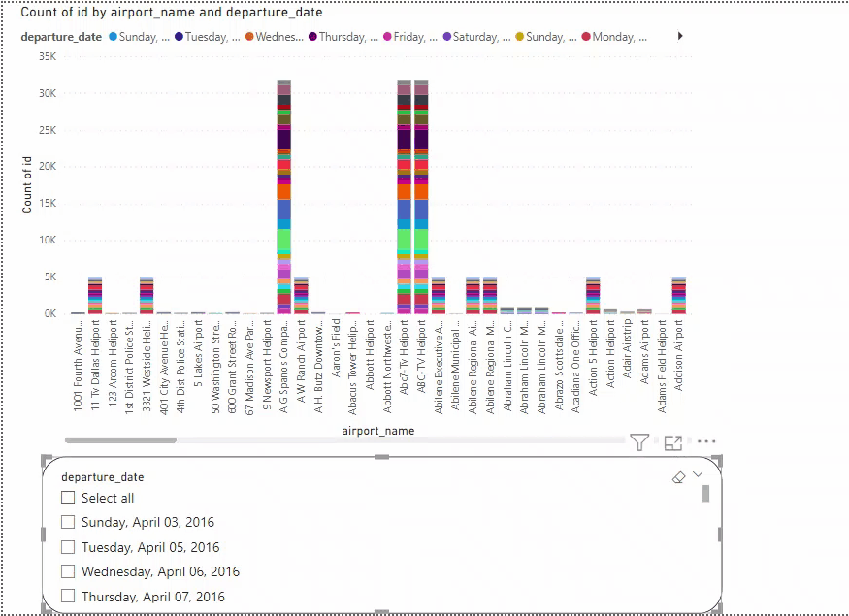Click the orange Wednesday legend marker

point(249,37)
